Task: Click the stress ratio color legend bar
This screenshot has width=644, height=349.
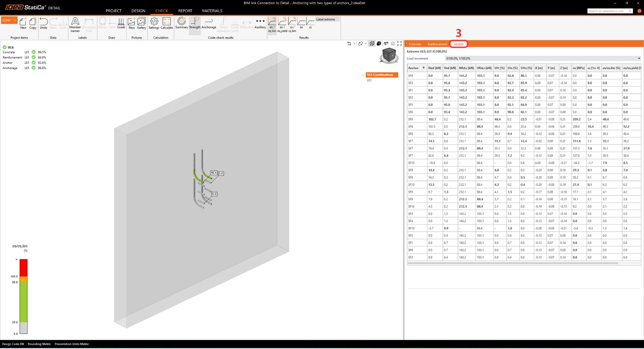Action: pyautogui.click(x=23, y=296)
